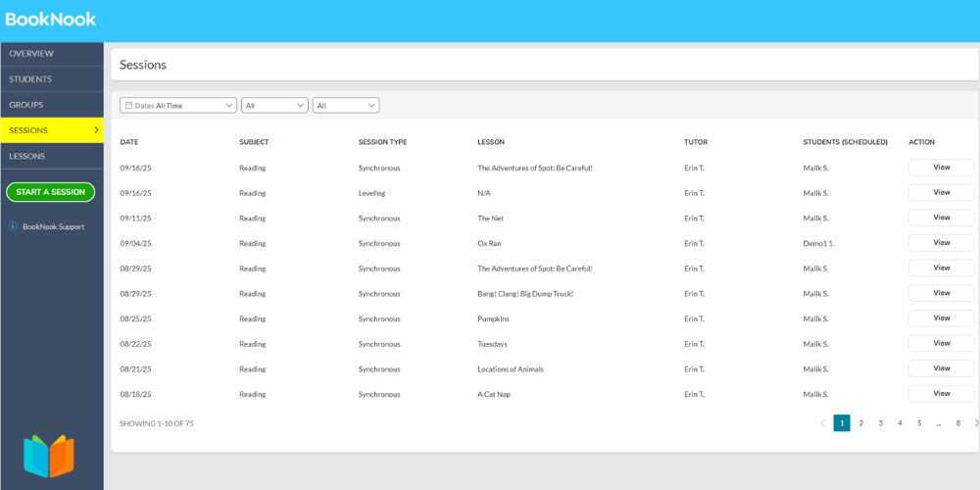This screenshot has width=980, height=490.
Task: View the Ox Ran session details
Action: pyautogui.click(x=941, y=243)
